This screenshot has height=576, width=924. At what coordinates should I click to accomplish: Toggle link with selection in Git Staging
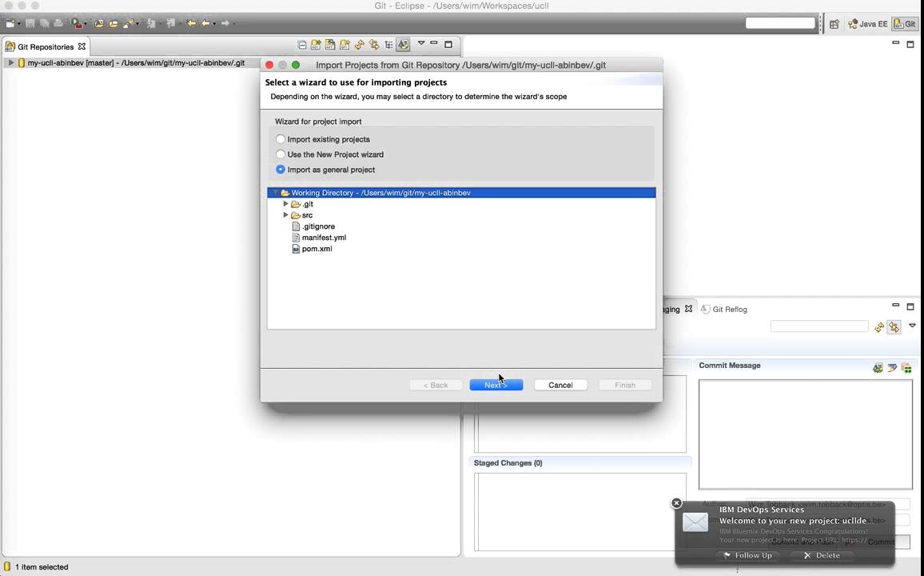894,326
